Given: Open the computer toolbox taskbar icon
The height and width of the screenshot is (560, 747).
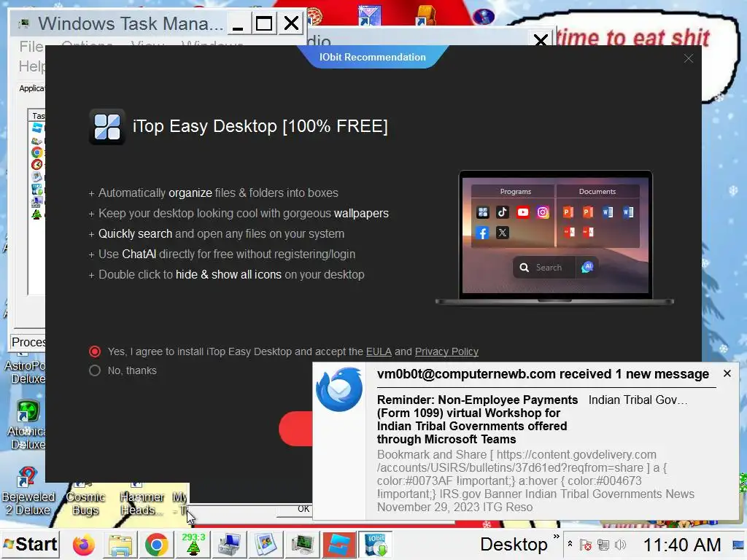Looking at the screenshot, I should [229, 545].
